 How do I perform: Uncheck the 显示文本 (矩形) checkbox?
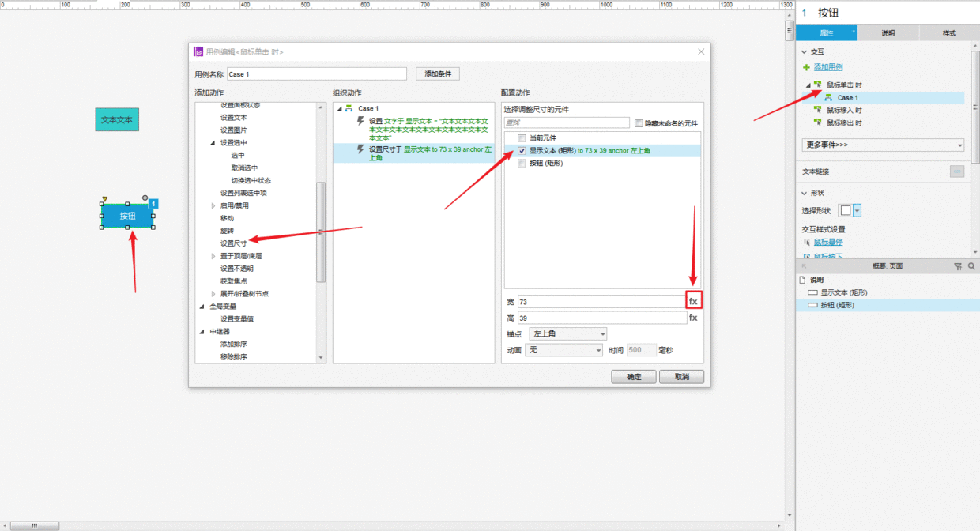pos(522,151)
